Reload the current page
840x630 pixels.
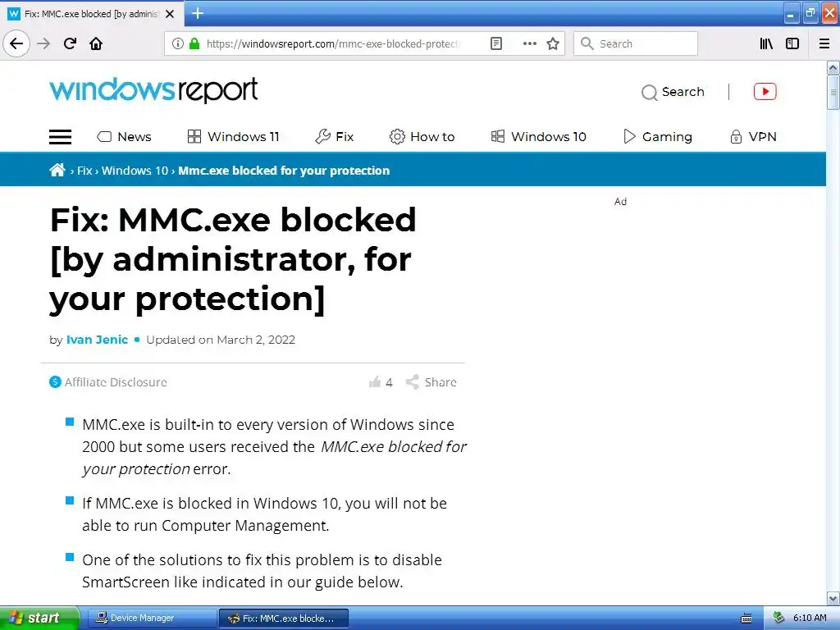click(70, 43)
